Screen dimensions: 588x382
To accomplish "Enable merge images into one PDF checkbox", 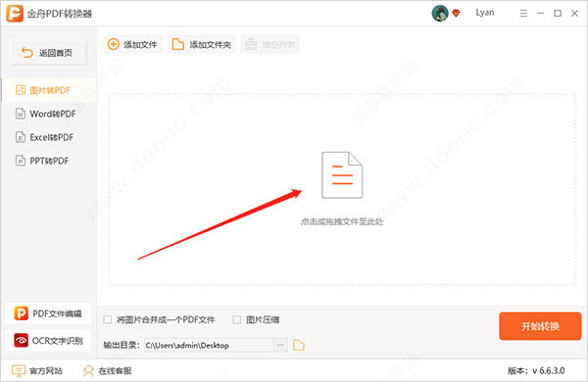I will [108, 319].
